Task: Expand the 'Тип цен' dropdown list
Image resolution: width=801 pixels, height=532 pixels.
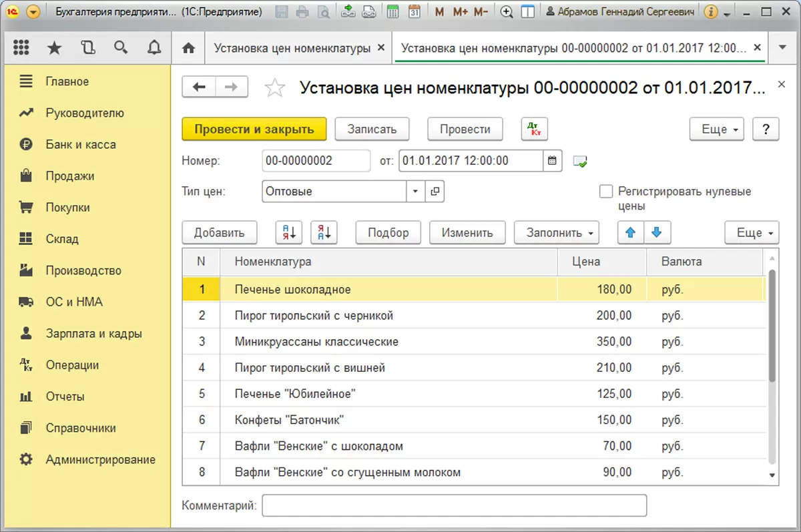Action: [415, 192]
